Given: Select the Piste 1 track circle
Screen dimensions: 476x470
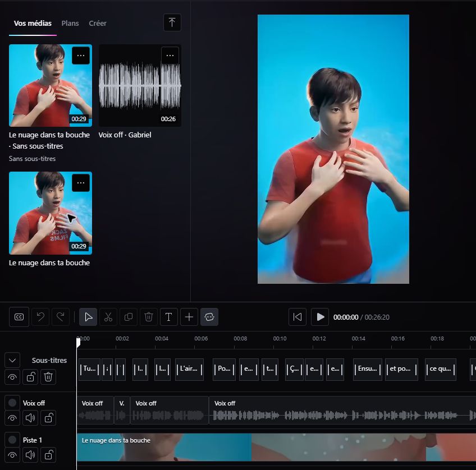Looking at the screenshot, I should tap(12, 439).
